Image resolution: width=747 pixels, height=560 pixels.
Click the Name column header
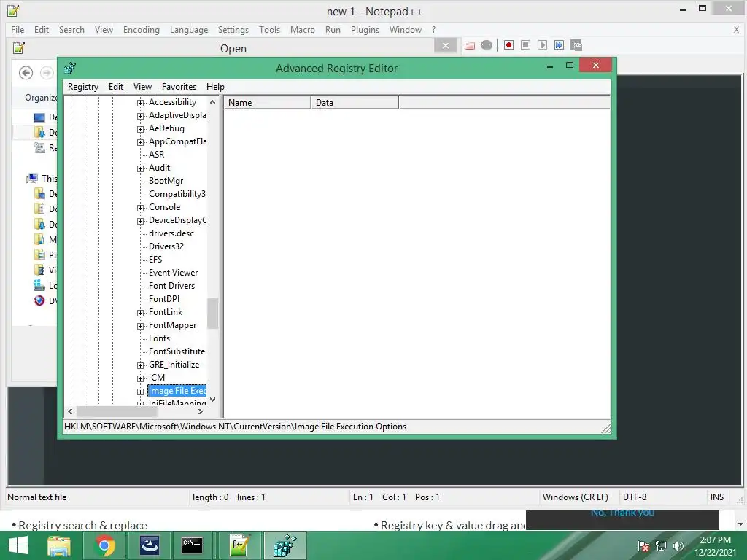pos(267,102)
